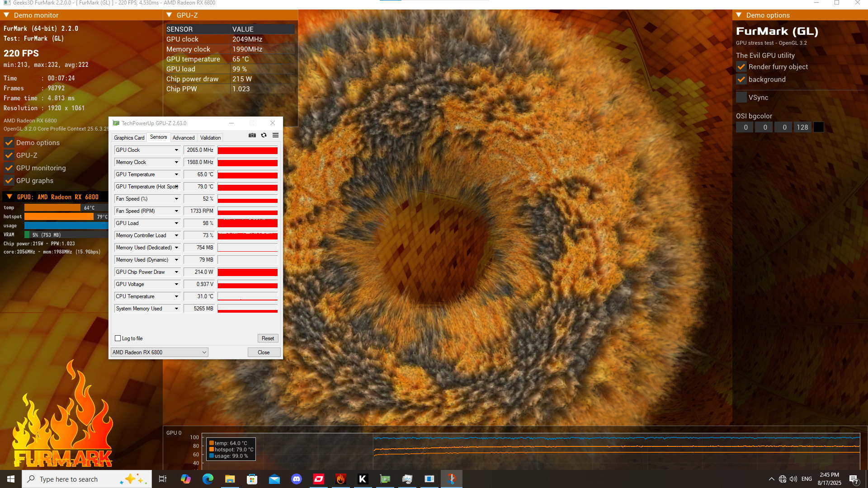Open Discord from the taskbar
Screen dimensions: 868x488
(x=297, y=479)
